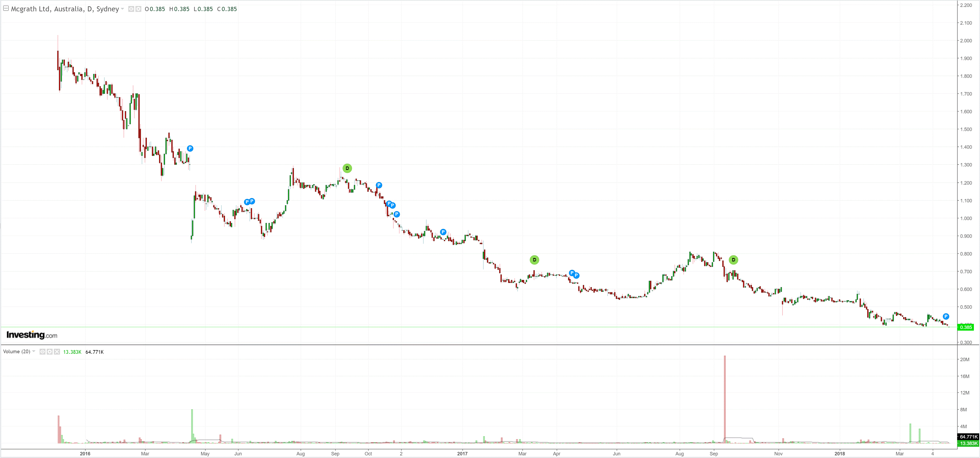Screen dimensions: 980x458
Task: Toggle visibility eye of Mcgrath price series
Action: coord(131,9)
